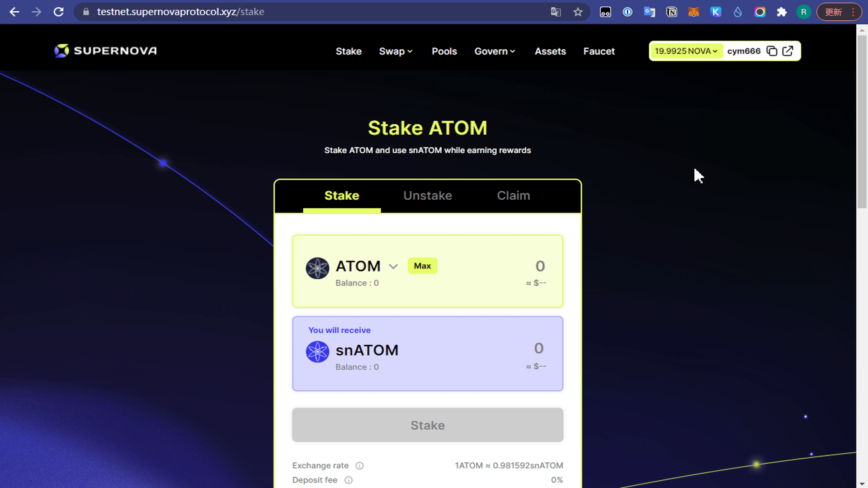Copy the cym666 wallet address
Screen dimensions: 868x488
click(x=772, y=51)
